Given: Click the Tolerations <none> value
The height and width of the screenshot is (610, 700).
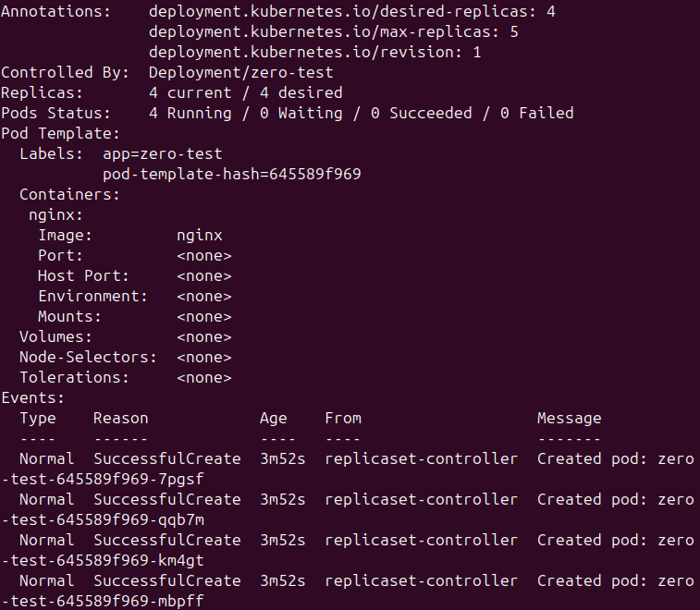Looking at the screenshot, I should [x=204, y=377].
